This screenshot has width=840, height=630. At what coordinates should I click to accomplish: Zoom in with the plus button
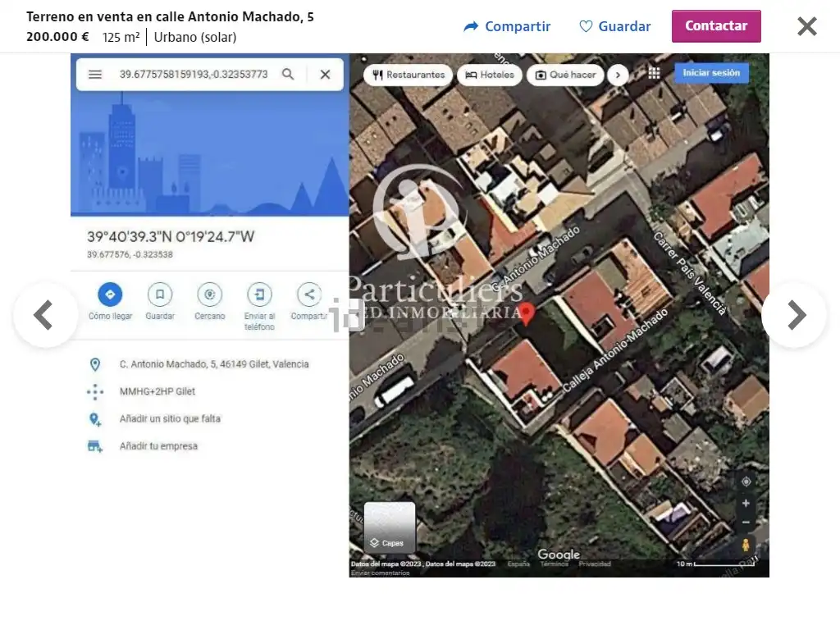[x=746, y=504]
